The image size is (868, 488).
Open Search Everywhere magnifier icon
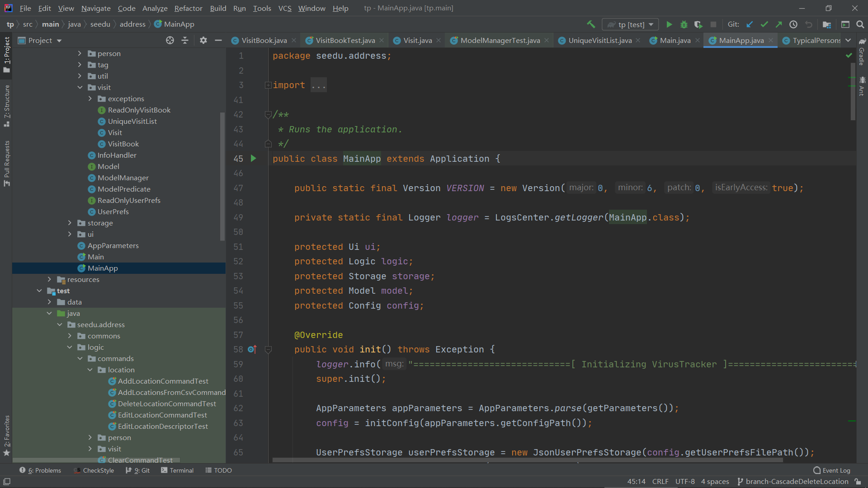click(860, 24)
